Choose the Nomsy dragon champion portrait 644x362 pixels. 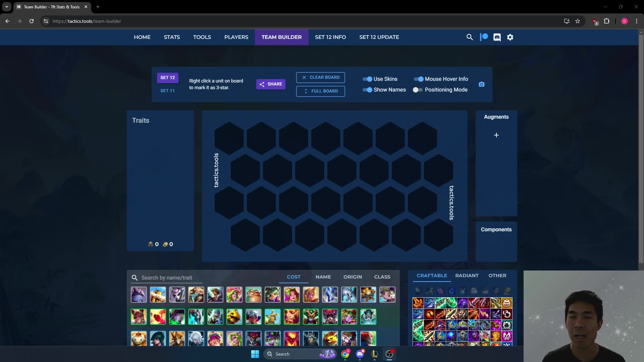(x=254, y=295)
